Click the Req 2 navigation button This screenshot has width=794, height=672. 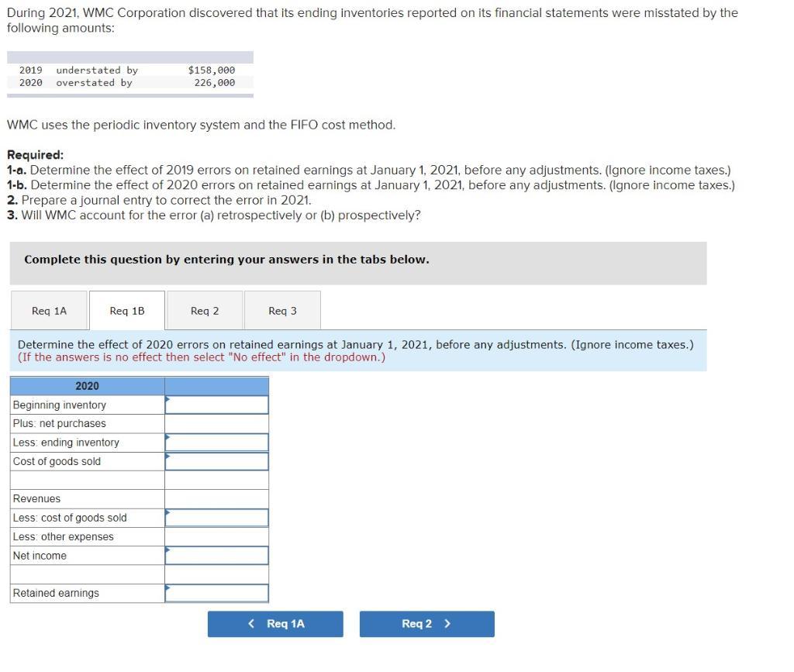click(426, 623)
